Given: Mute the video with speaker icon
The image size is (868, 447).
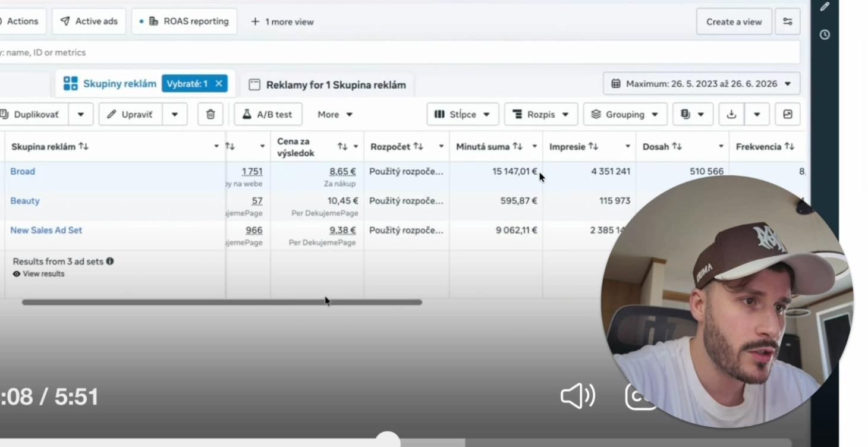Looking at the screenshot, I should [577, 396].
